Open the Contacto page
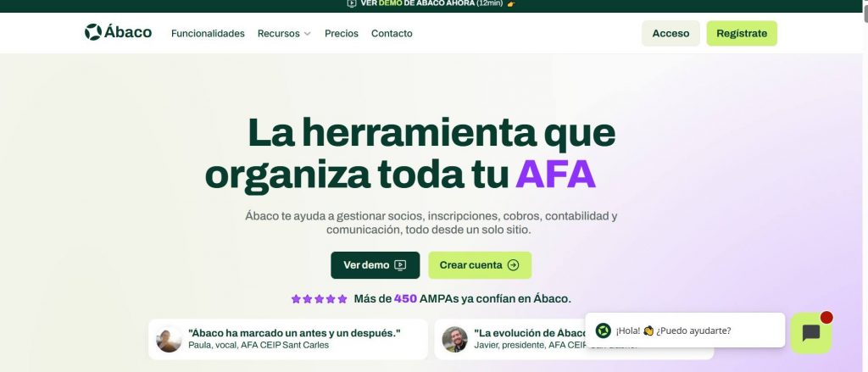The width and height of the screenshot is (868, 372). pos(392,33)
